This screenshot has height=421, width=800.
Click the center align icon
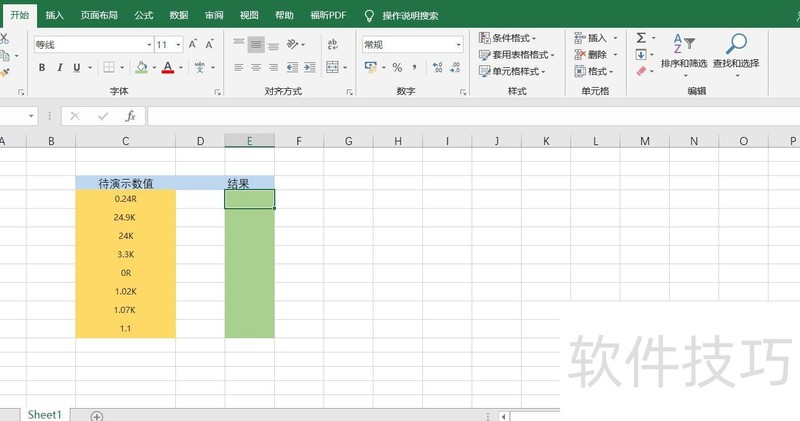[x=257, y=68]
